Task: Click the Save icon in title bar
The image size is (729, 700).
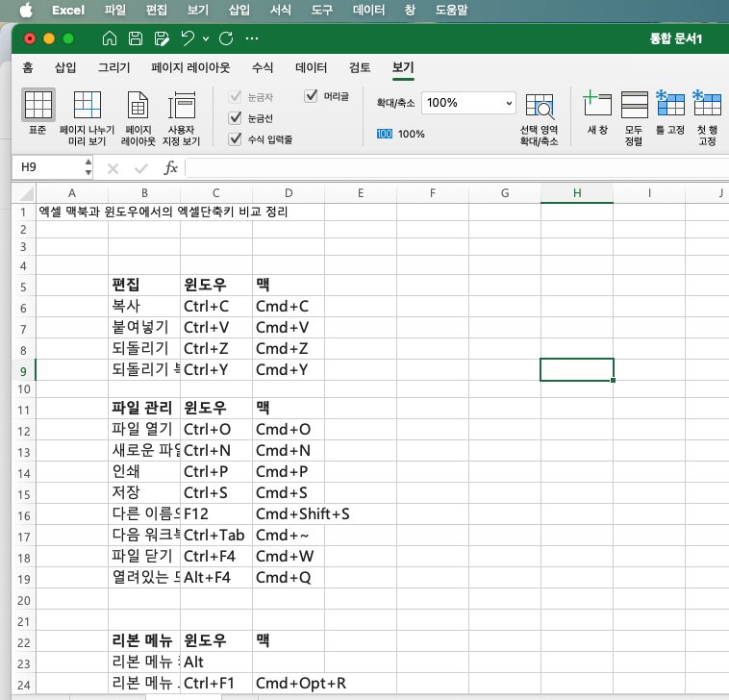Action: 136,38
